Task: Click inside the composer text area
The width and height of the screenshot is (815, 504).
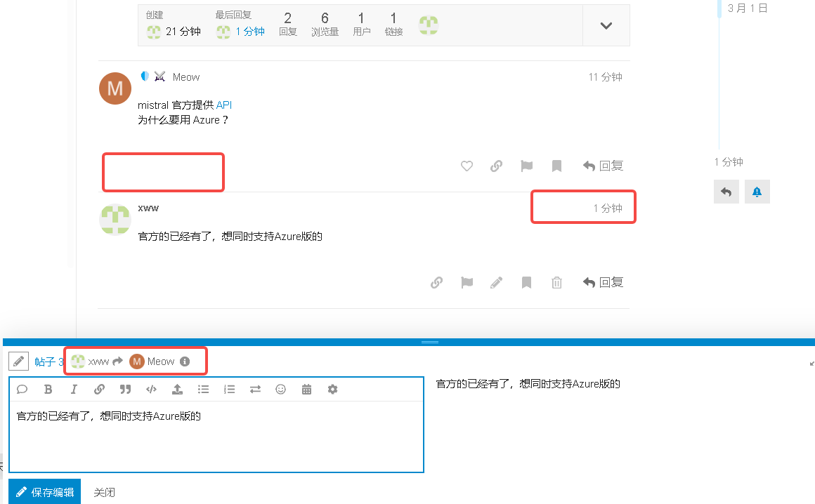Action: pyautogui.click(x=216, y=436)
